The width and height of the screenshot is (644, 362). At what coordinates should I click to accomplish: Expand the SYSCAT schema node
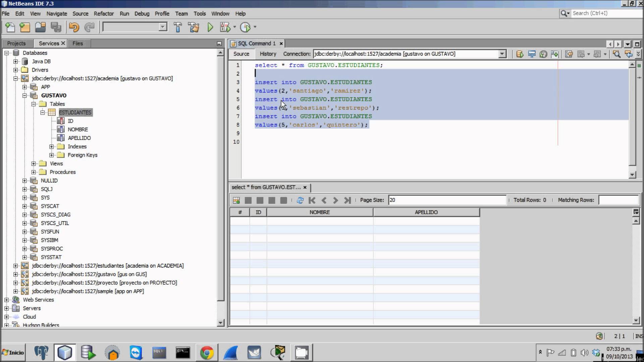[x=24, y=206]
